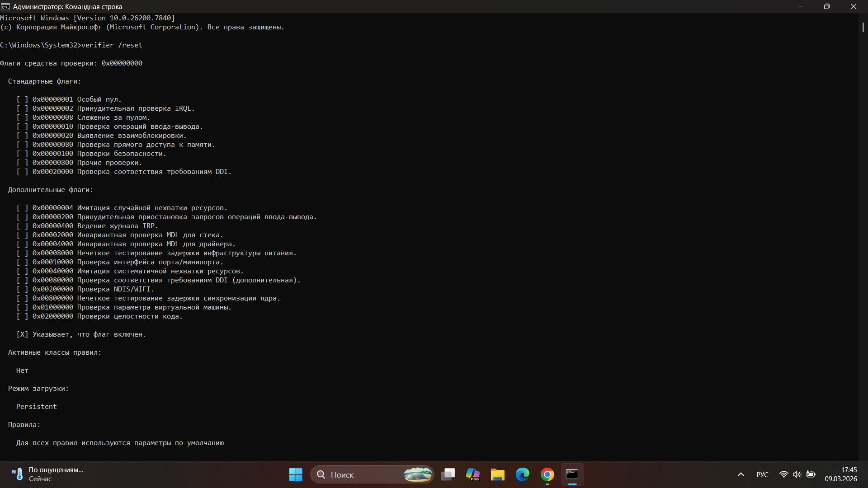Click the verifier /reset command line text
Viewport: 868px width, 488px height.
112,45
